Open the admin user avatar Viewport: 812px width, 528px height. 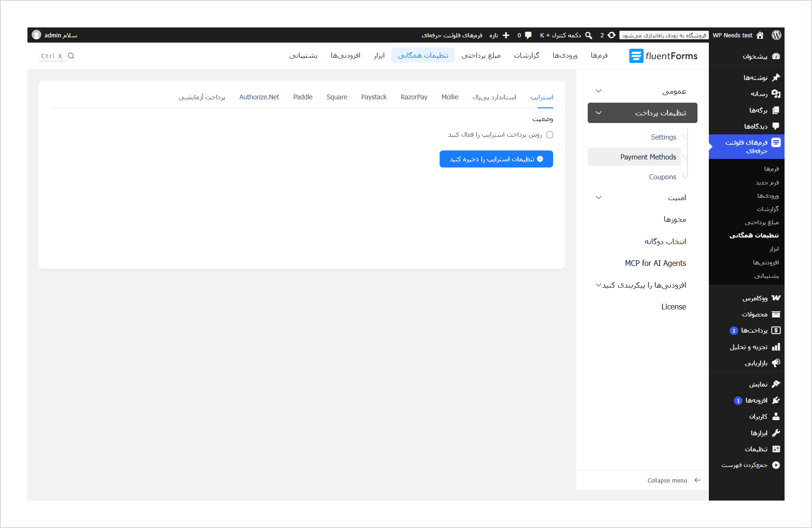coord(36,35)
